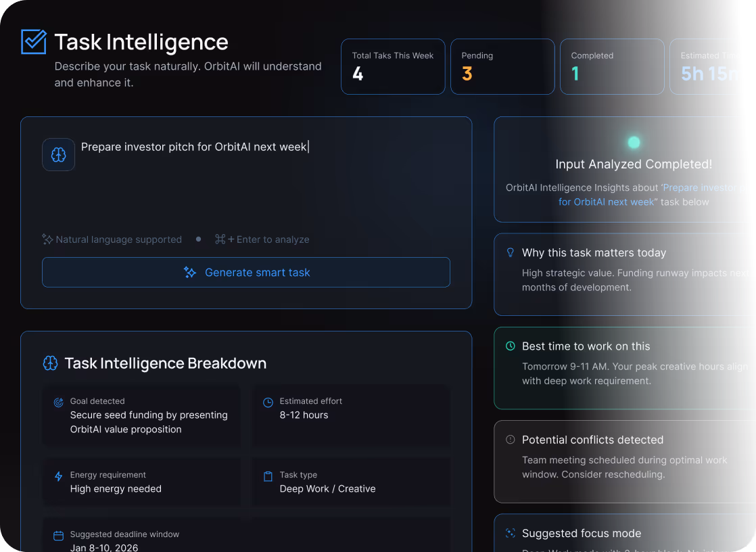Click the Suggested deadline window calendar icon
The width and height of the screenshot is (756, 552).
tap(58, 534)
